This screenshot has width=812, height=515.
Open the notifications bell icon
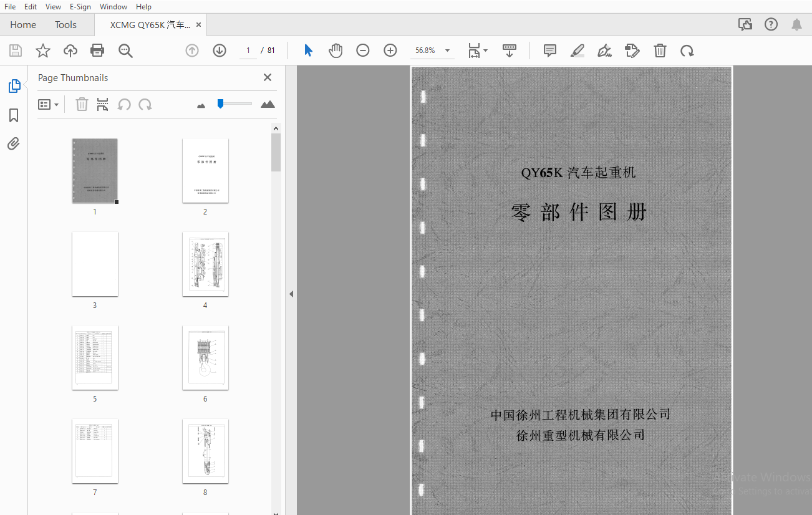(796, 24)
